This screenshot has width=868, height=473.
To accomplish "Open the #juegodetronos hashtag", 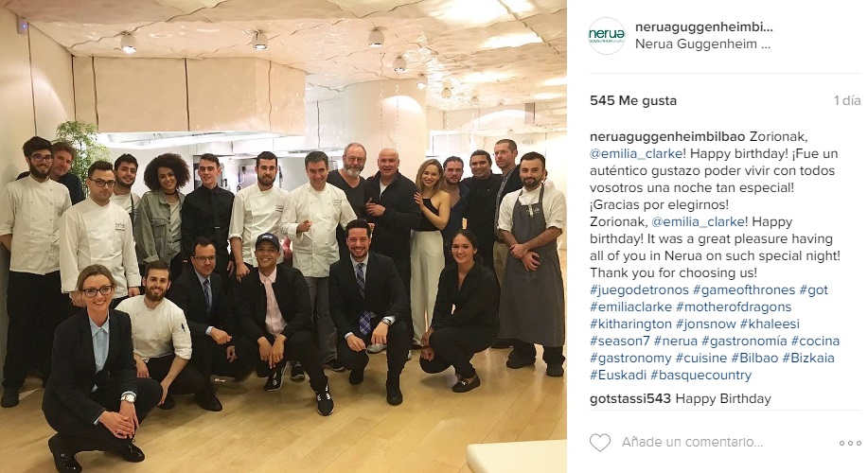I will pyautogui.click(x=639, y=289).
